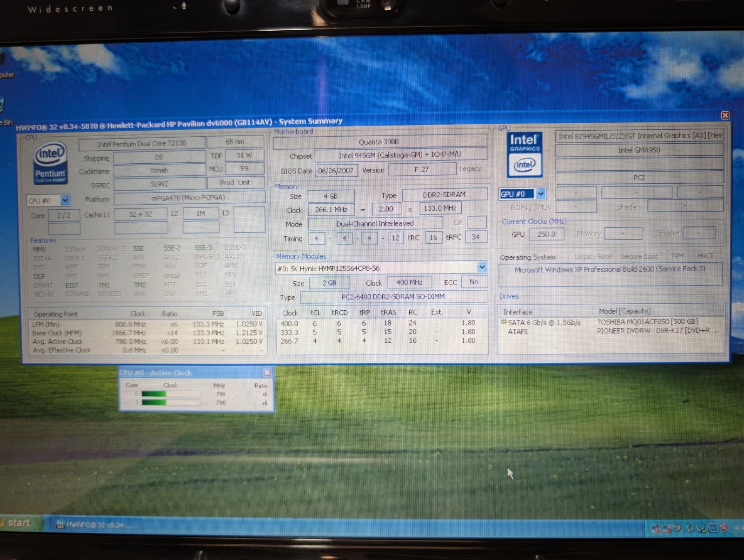Screen dimensions: 744x560
Task: Click the SSPEC value SL9VZ
Action: click(x=159, y=184)
